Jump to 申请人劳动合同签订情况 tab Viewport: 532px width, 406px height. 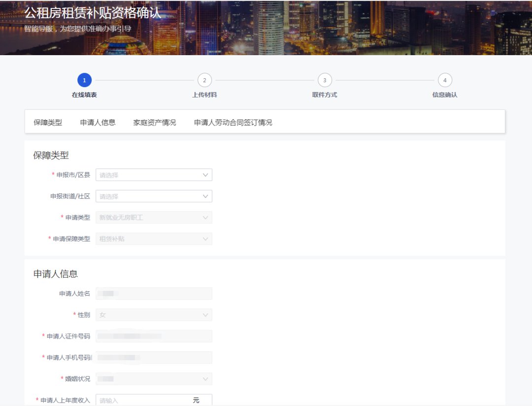(x=233, y=123)
